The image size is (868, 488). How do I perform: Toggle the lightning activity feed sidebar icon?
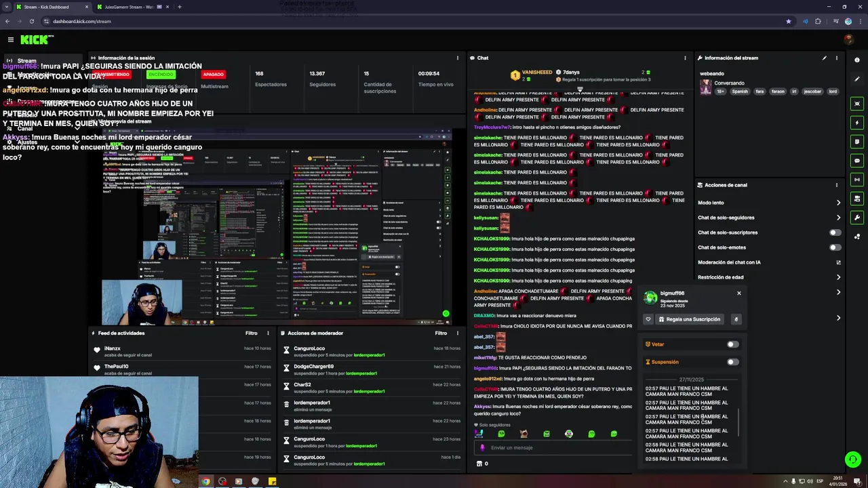pos(857,123)
